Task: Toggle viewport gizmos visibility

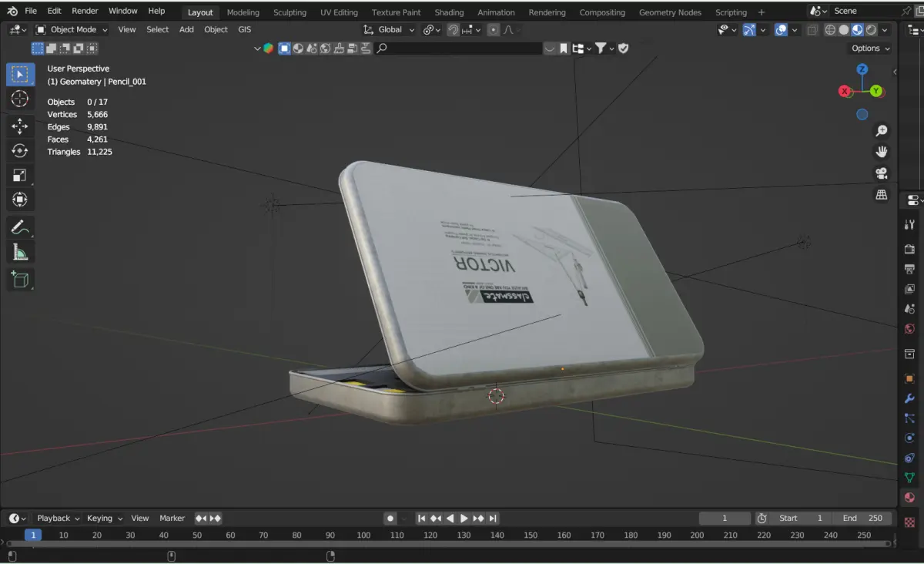Action: click(748, 29)
